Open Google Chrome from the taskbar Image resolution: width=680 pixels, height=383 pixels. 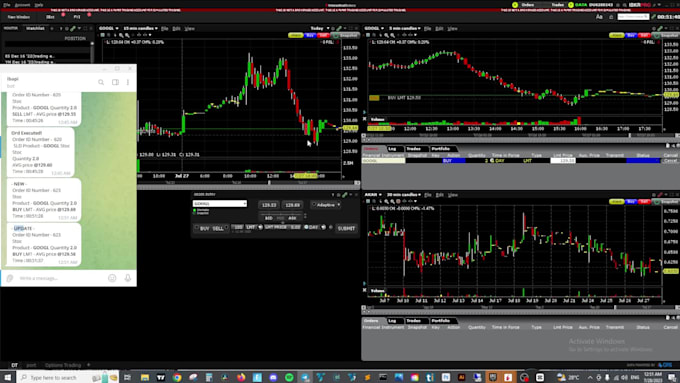click(x=177, y=377)
